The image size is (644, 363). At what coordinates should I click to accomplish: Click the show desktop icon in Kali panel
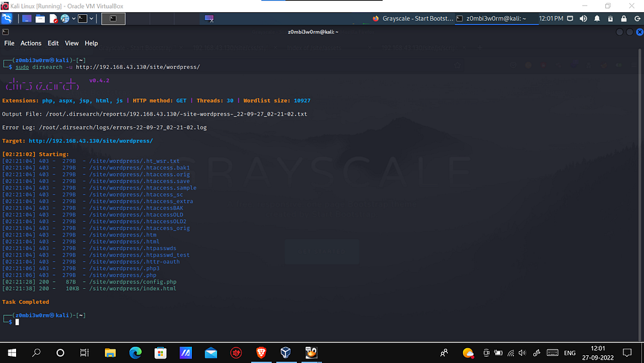(x=27, y=19)
